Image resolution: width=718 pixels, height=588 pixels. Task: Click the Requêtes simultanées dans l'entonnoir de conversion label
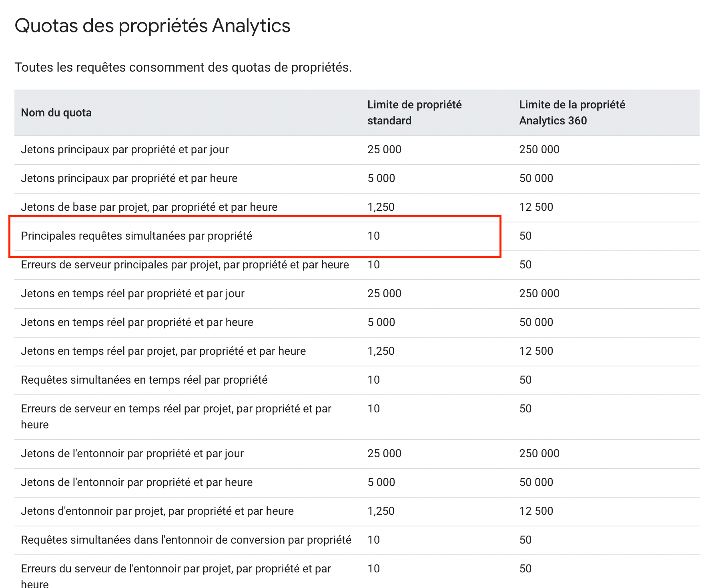click(186, 540)
